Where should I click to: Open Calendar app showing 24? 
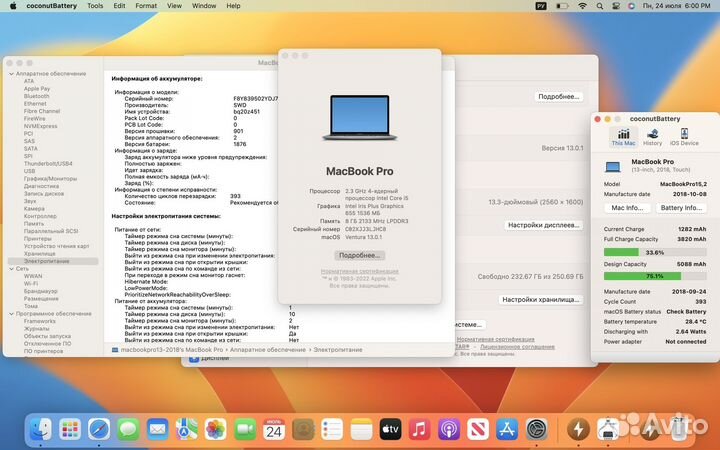[x=274, y=430]
